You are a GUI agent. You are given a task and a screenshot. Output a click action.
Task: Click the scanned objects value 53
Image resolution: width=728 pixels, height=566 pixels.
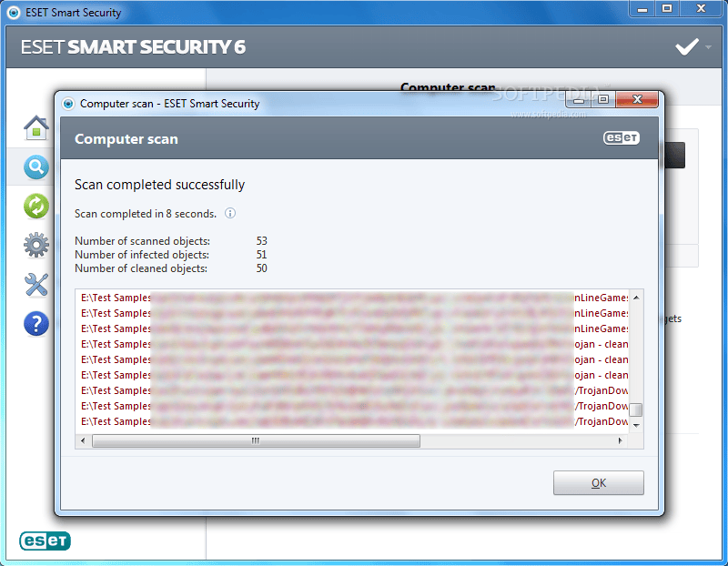pos(262,240)
